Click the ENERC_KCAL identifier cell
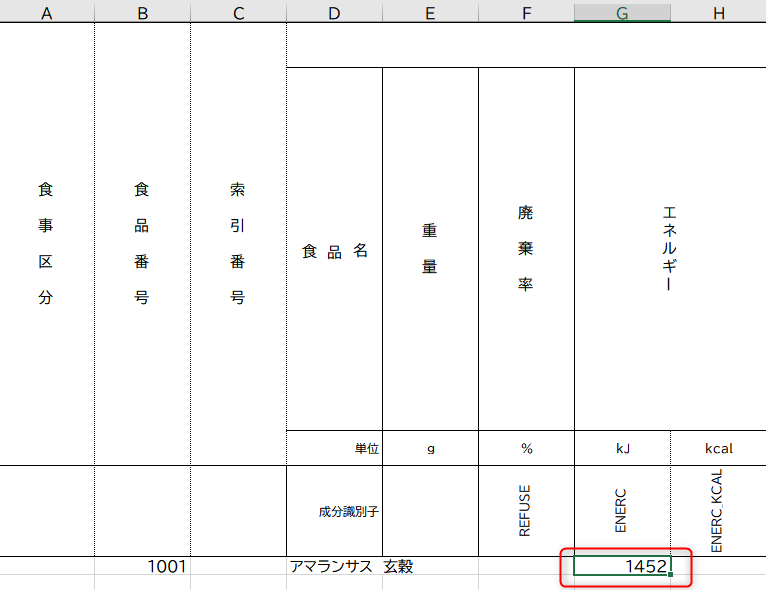Image resolution: width=766 pixels, height=590 pixels. pos(718,511)
